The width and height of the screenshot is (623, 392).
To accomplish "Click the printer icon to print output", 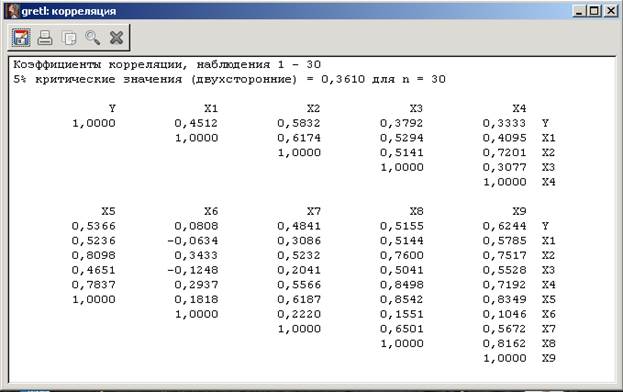I will (45, 38).
